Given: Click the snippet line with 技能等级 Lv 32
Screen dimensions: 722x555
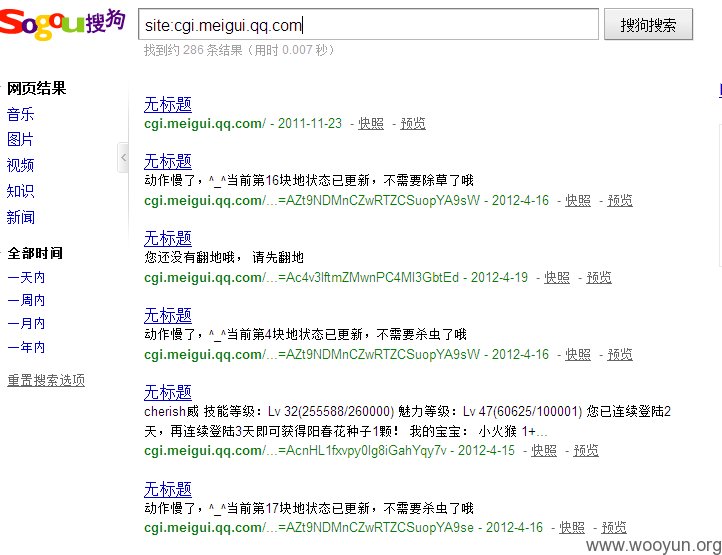Looking at the screenshot, I should point(408,411).
